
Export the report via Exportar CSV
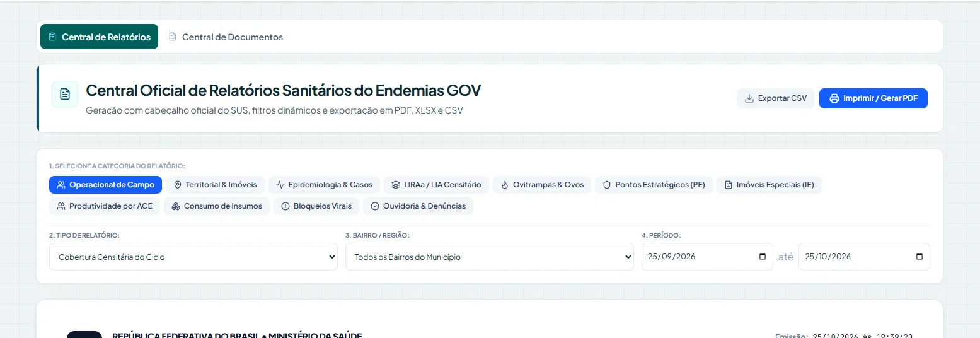coord(775,98)
